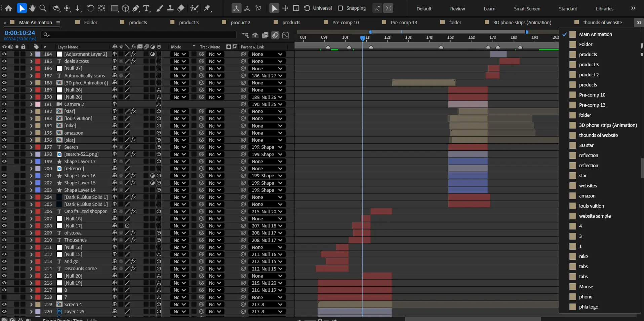Open the Libraries workspace
This screenshot has width=644, height=321.
(604, 9)
